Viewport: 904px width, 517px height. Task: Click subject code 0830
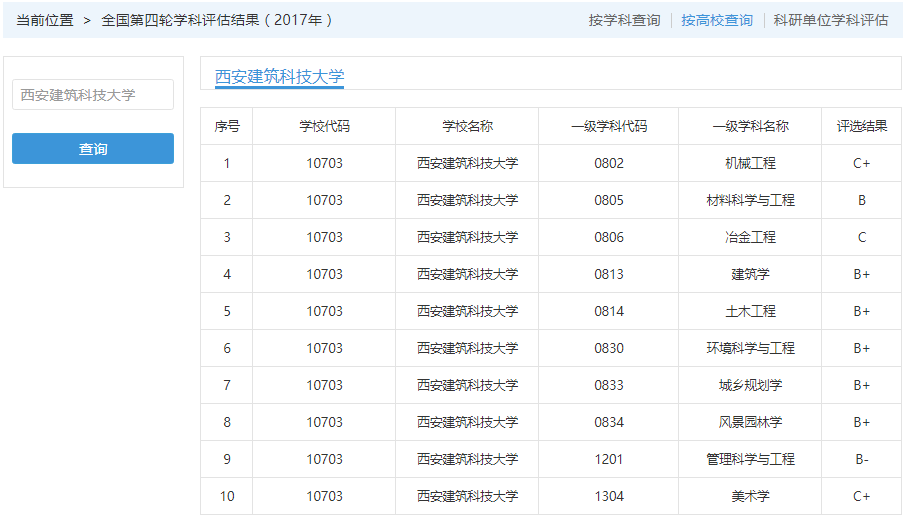(x=609, y=348)
